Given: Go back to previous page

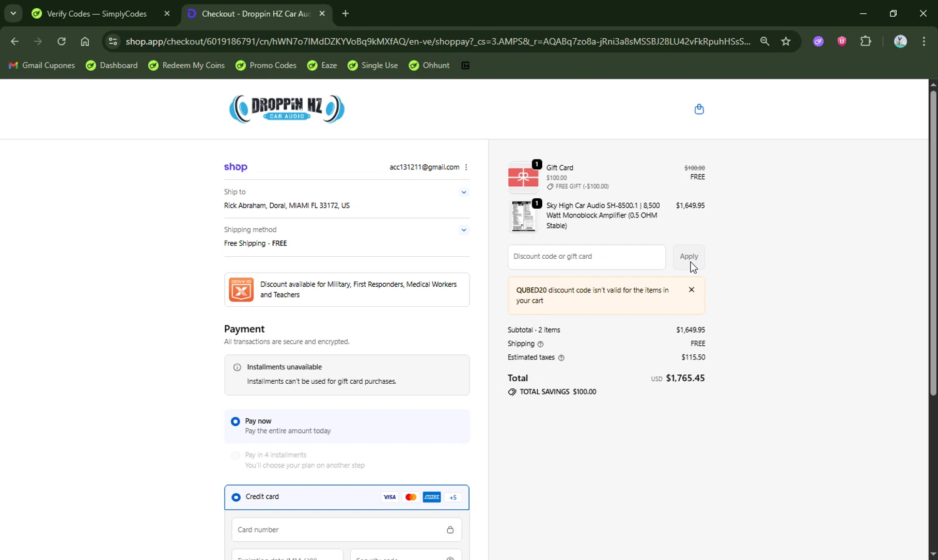Looking at the screenshot, I should click(15, 42).
